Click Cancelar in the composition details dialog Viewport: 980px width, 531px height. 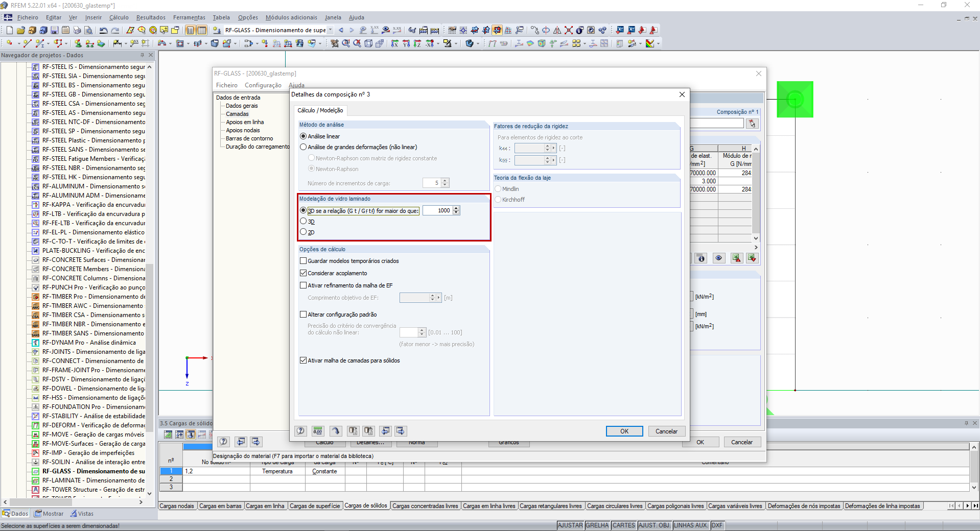tap(666, 431)
